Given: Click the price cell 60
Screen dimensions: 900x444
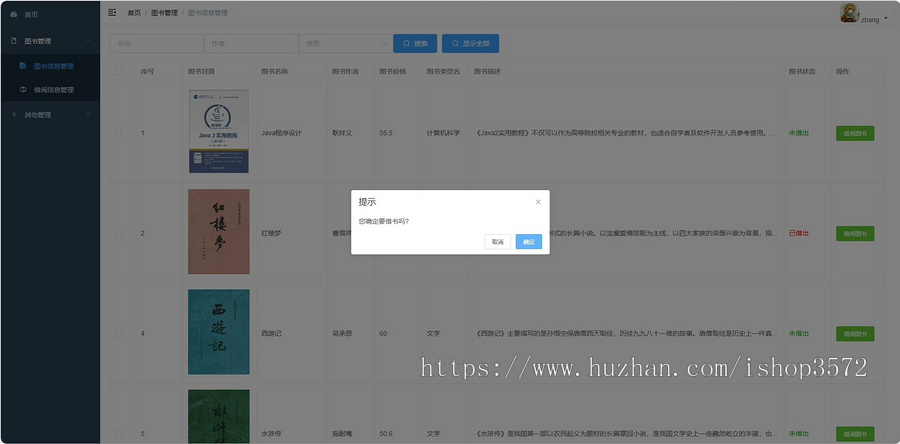Looking at the screenshot, I should click(383, 333).
